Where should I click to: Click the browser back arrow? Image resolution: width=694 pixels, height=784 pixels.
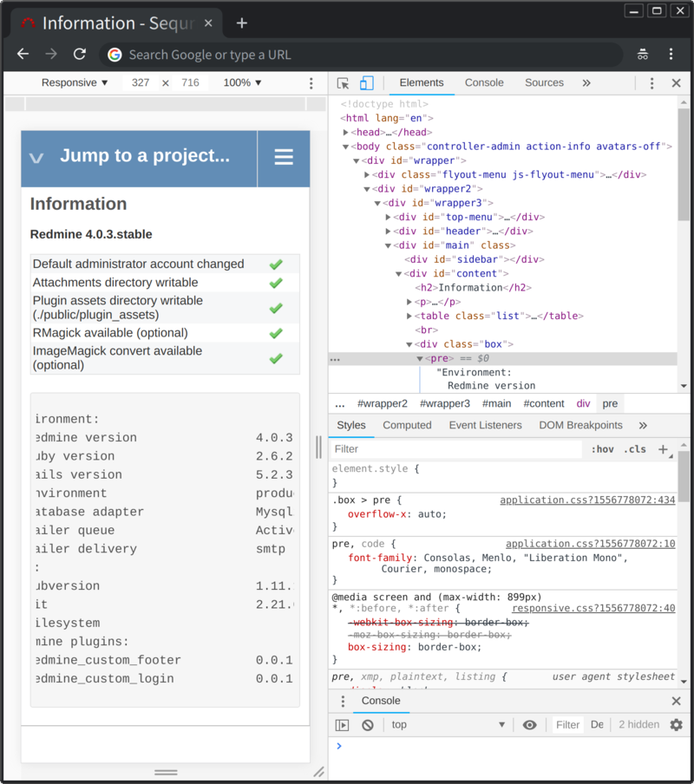23,54
